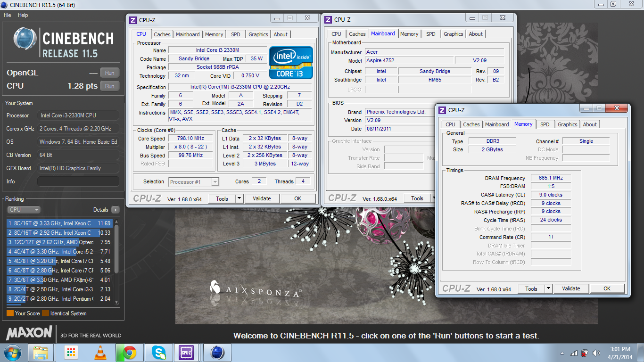Open File Explorer from taskbar
This screenshot has width=644, height=362.
[40, 353]
